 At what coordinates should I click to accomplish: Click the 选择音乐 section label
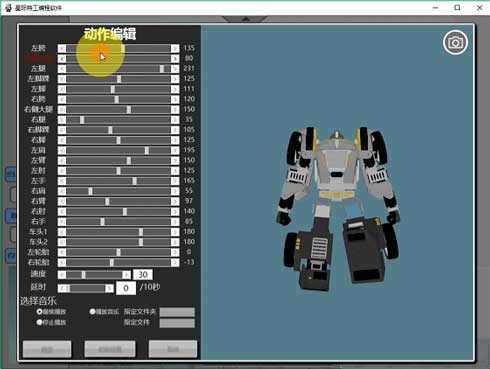coord(38,301)
